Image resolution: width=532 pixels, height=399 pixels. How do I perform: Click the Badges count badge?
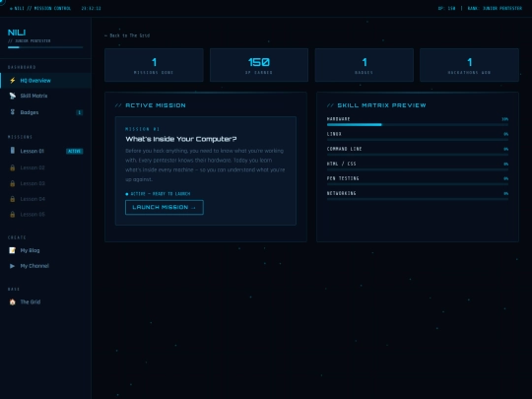pyautogui.click(x=80, y=112)
